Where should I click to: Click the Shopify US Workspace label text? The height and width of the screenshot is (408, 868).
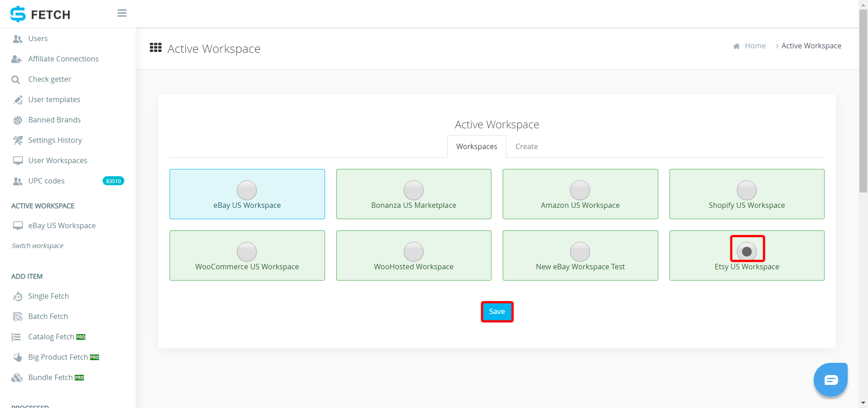tap(747, 205)
